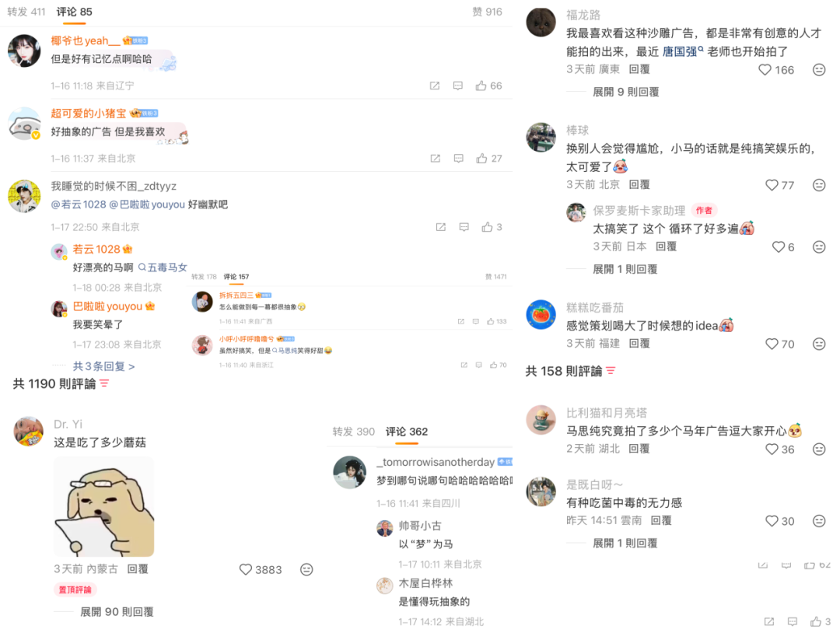Open reply icon on 我睡觉的时候不困 comment
This screenshot has width=840, height=633.
[464, 227]
